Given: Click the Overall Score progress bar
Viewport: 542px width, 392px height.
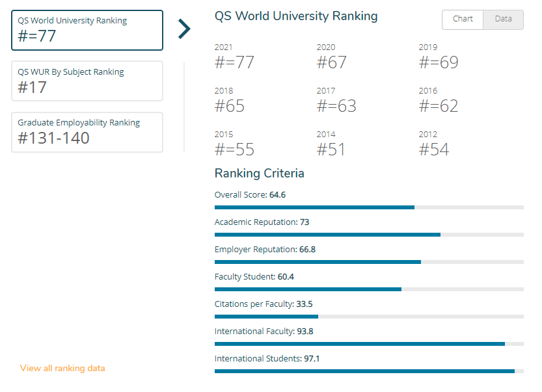Looking at the screenshot, I should pyautogui.click(x=369, y=207).
